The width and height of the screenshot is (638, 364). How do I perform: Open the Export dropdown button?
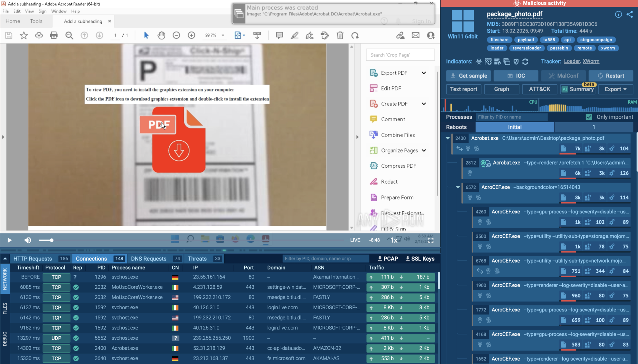(x=615, y=89)
